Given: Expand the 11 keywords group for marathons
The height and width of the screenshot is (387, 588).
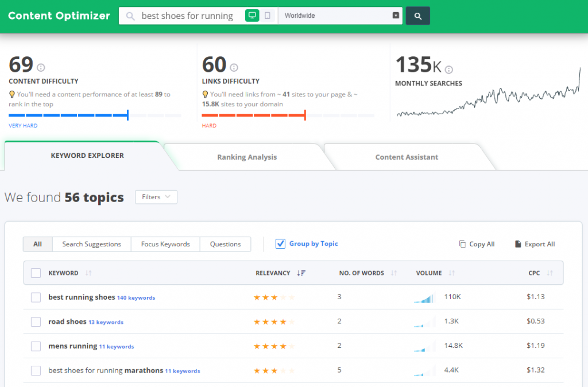Looking at the screenshot, I should 183,371.
